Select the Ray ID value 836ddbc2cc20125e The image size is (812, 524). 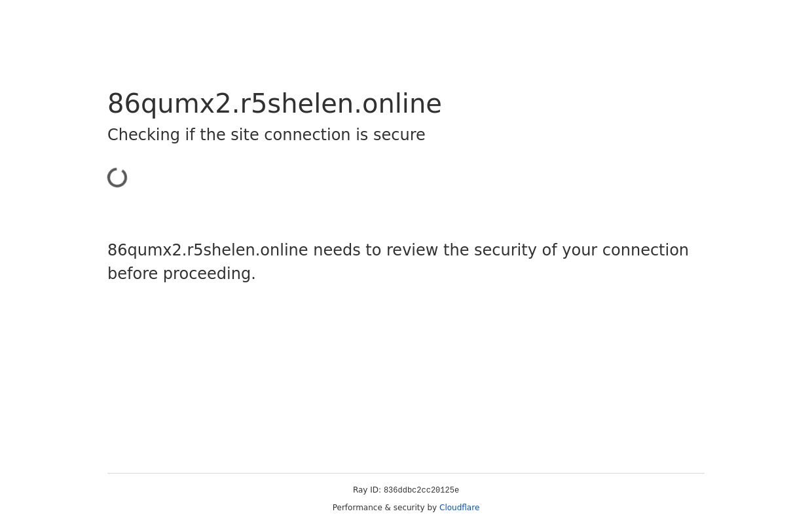pos(421,491)
